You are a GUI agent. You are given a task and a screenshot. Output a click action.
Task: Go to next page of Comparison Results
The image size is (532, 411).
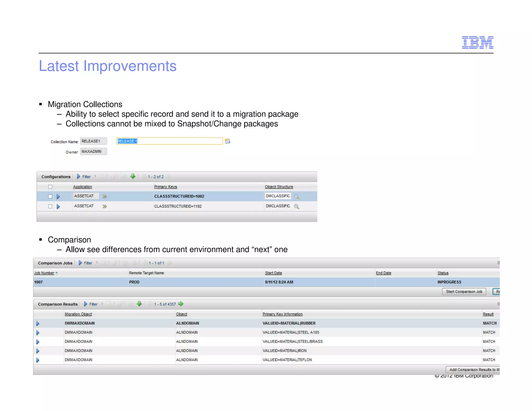point(181,304)
